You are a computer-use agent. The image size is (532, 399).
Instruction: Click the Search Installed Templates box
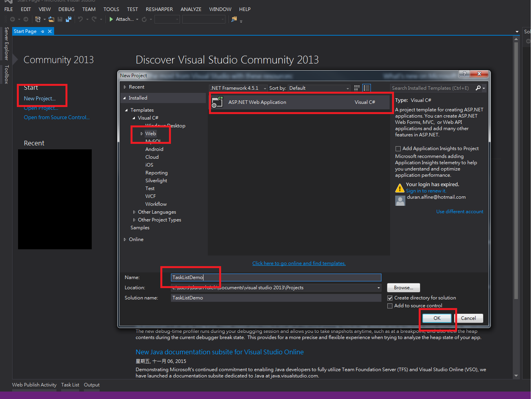(432, 88)
